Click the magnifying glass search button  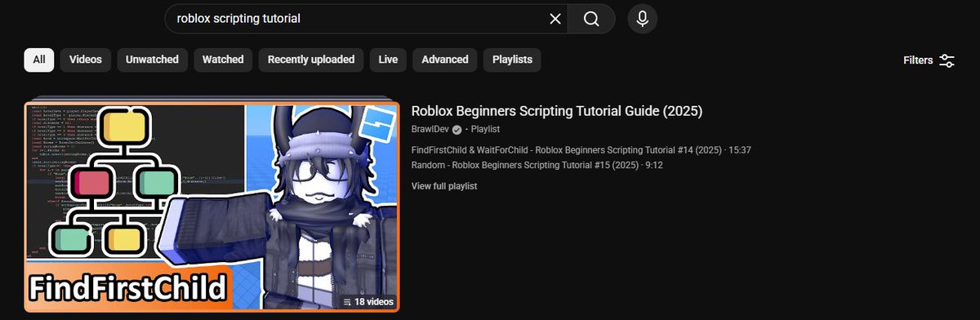click(x=591, y=19)
